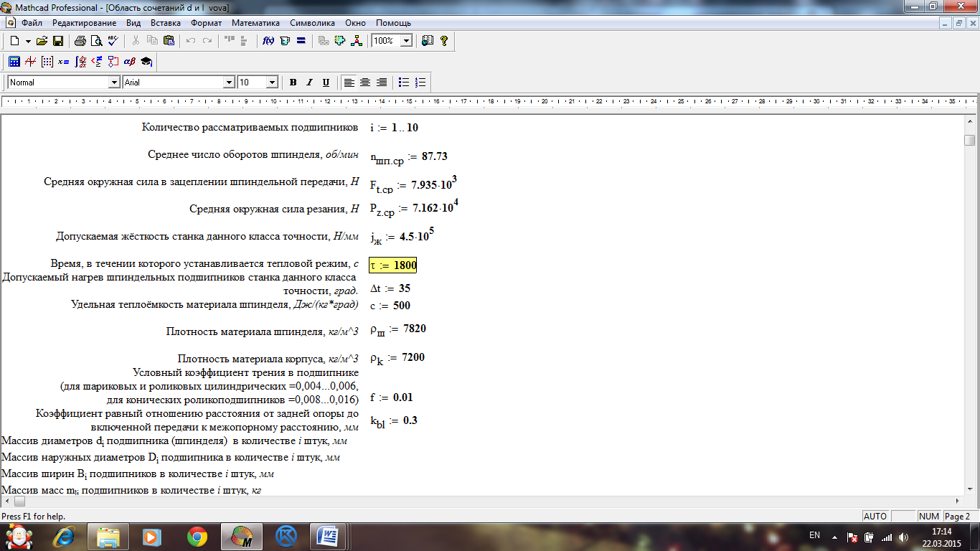Click the Save diskette icon

tap(58, 41)
